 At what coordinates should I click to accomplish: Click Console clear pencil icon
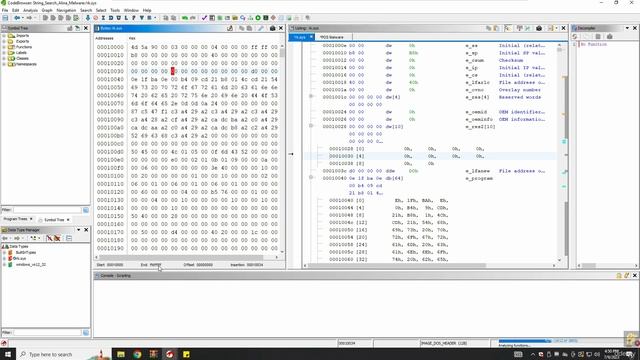coord(627,276)
